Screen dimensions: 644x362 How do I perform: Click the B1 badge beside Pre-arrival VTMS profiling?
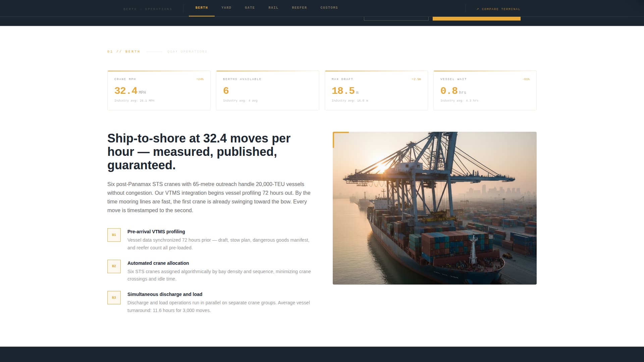point(114,235)
